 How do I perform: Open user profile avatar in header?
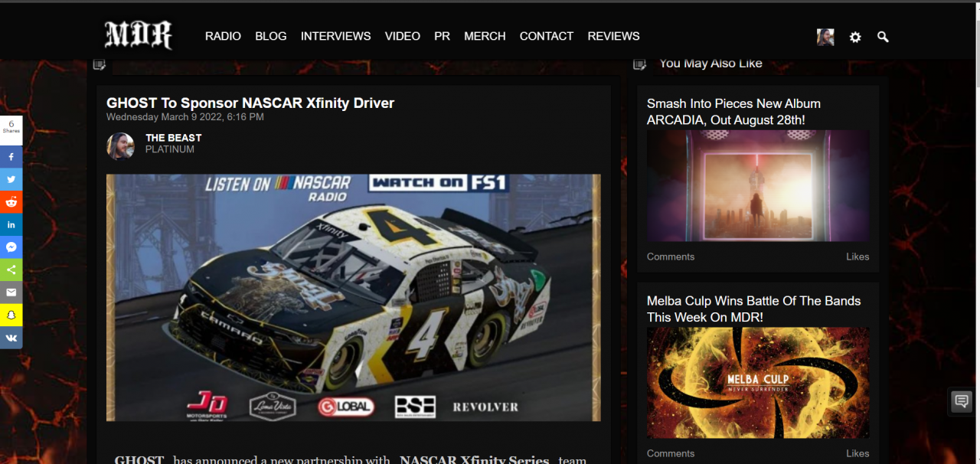point(825,37)
